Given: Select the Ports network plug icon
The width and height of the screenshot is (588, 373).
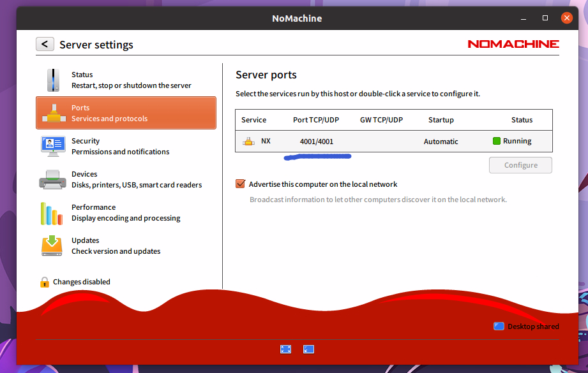Looking at the screenshot, I should (x=54, y=113).
